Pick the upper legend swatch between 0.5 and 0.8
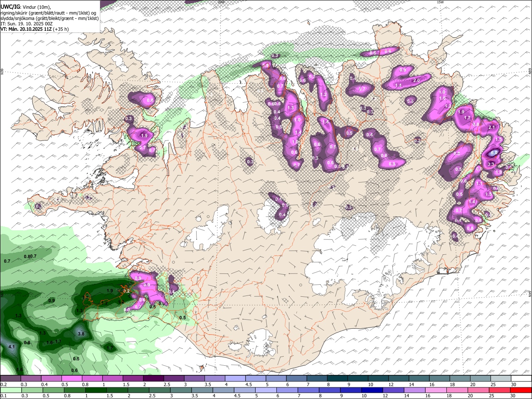Screen dimensions: 532x399 [x=71, y=379]
